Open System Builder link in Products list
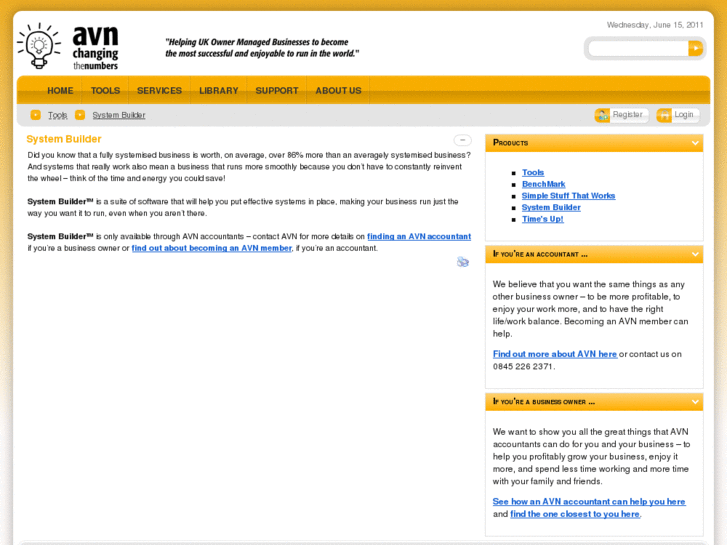727x545 pixels. [551, 207]
